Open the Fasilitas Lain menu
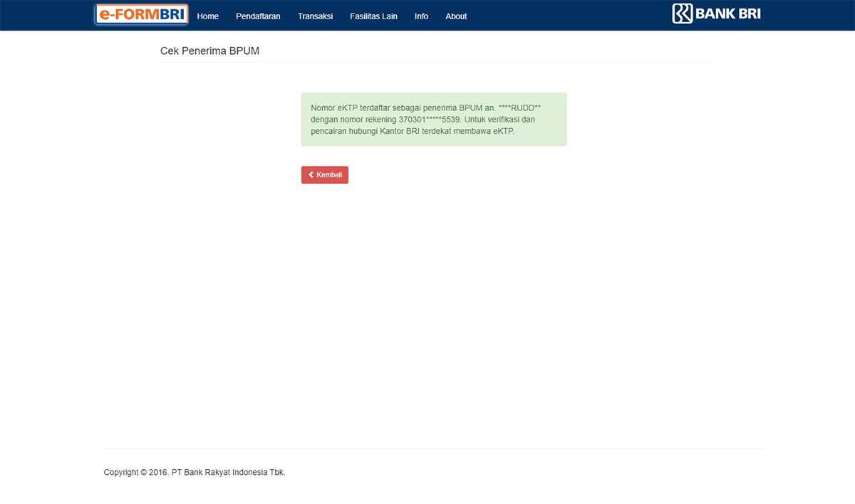855x504 pixels. click(373, 16)
